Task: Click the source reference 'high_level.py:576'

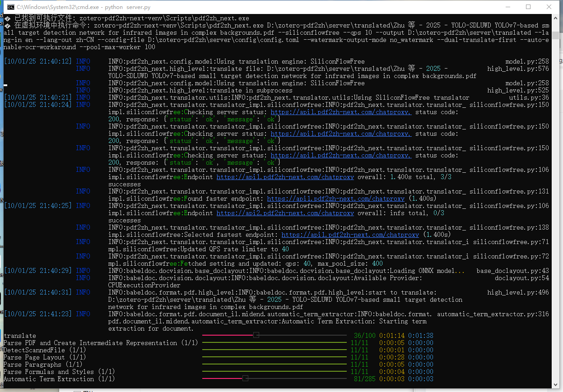Action: (518, 69)
